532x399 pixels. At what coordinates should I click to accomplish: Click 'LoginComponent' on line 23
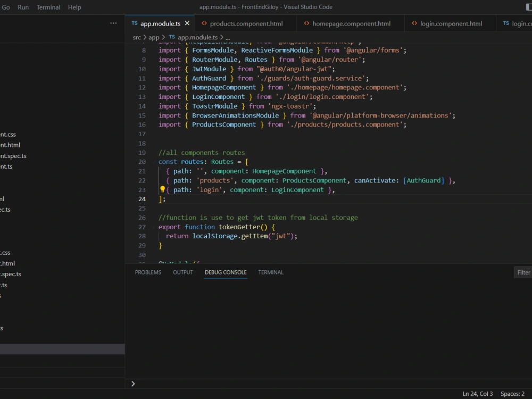pyautogui.click(x=297, y=190)
